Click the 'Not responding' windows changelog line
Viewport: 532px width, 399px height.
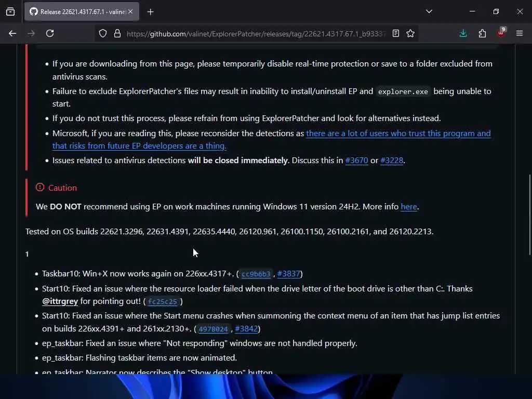click(199, 343)
